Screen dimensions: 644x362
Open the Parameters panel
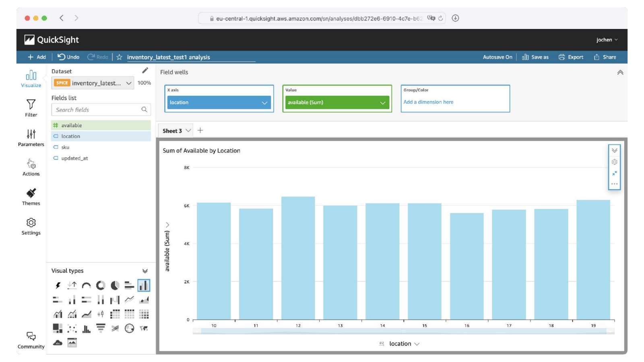click(31, 138)
